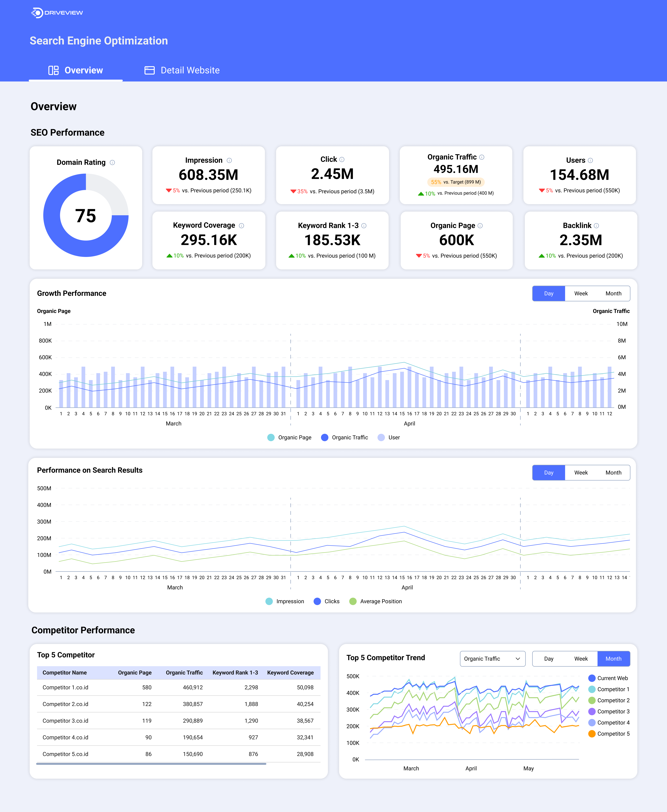The width and height of the screenshot is (667, 812).
Task: Toggle the Impression legend swatch
Action: coord(269,602)
